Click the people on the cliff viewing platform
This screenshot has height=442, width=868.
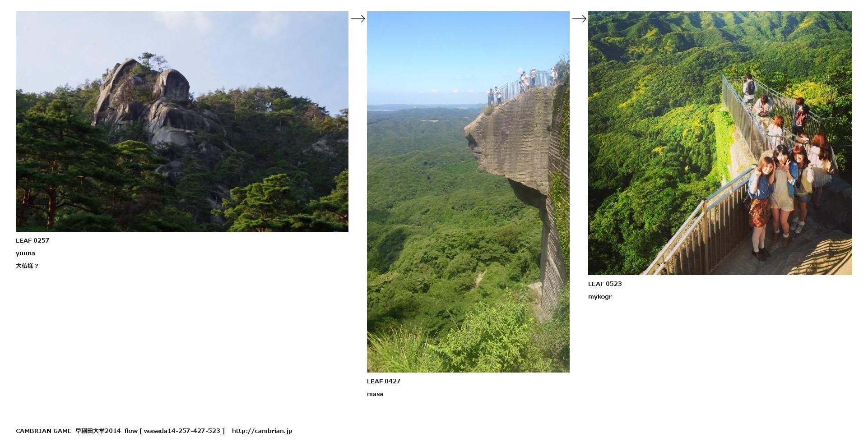(x=522, y=85)
